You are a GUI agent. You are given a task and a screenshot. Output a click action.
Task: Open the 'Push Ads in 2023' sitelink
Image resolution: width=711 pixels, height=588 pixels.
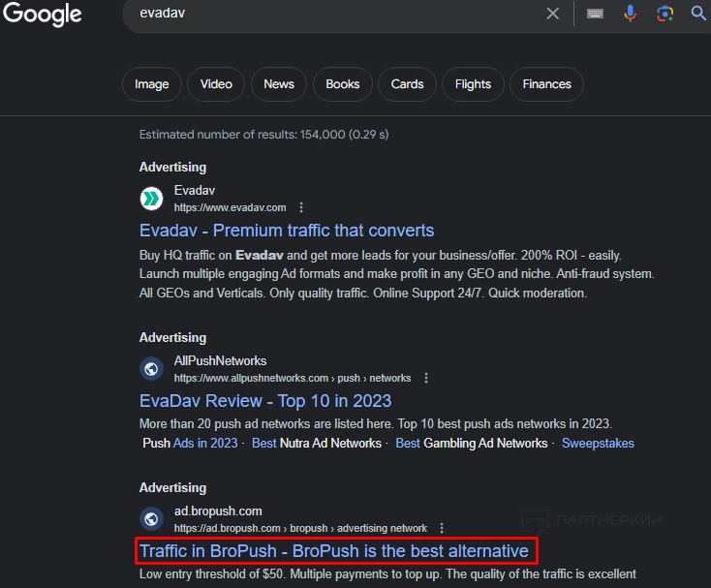click(x=190, y=443)
